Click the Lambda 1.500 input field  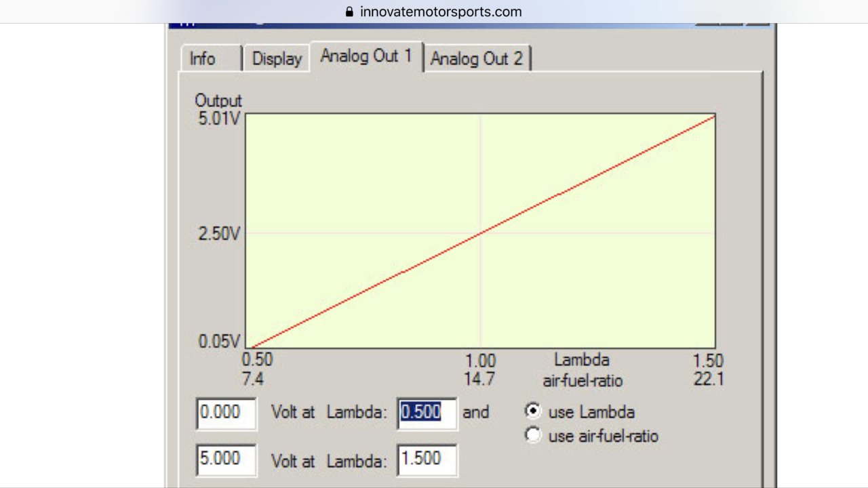(427, 460)
